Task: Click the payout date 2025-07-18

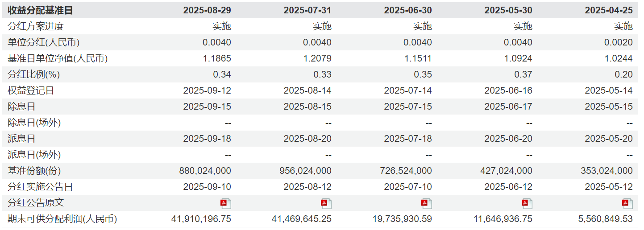Action: click(x=408, y=139)
